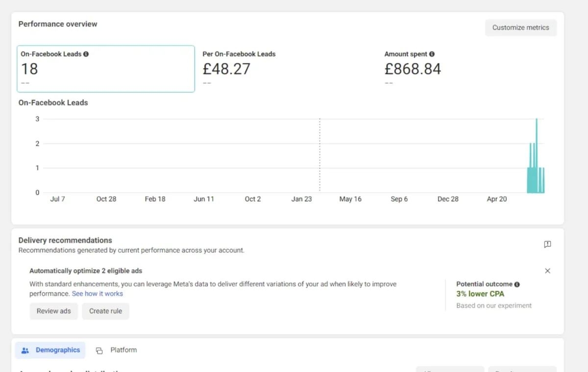Switch to the Platform tab

tap(117, 350)
